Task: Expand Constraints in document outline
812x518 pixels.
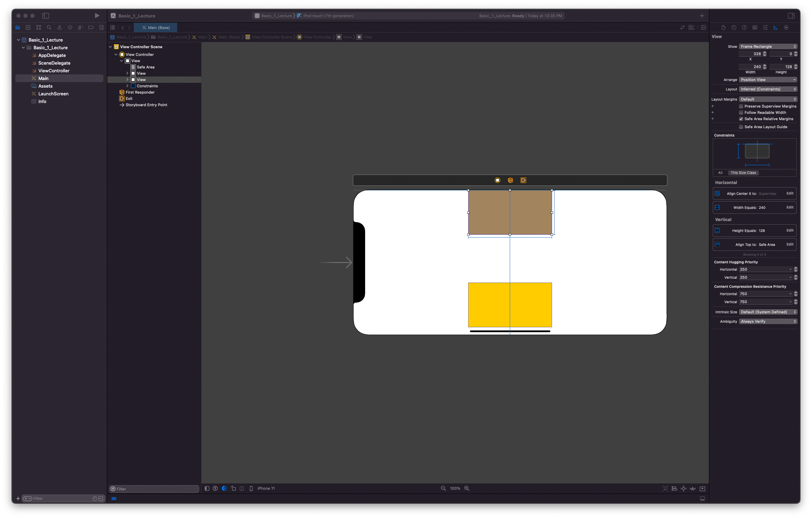Action: [127, 86]
